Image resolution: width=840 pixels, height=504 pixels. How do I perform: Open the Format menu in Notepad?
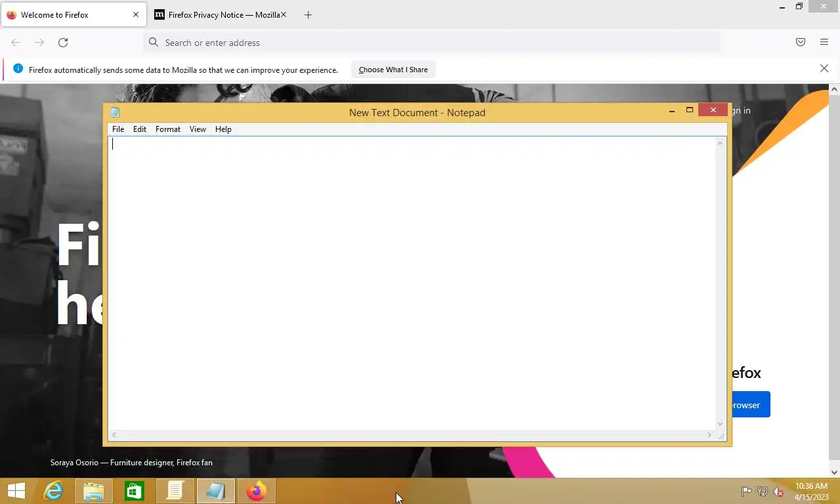[168, 129]
